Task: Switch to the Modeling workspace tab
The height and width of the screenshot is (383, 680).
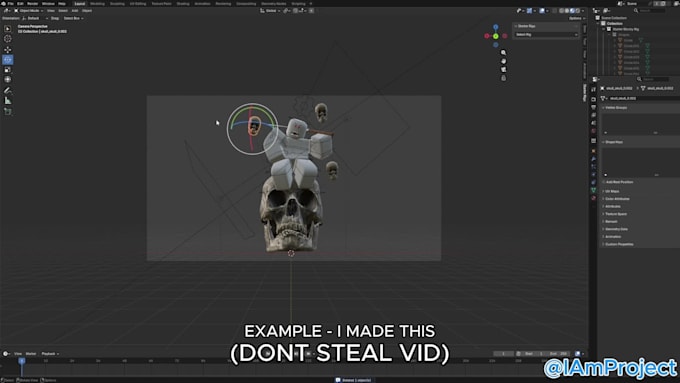Action: (97, 3)
